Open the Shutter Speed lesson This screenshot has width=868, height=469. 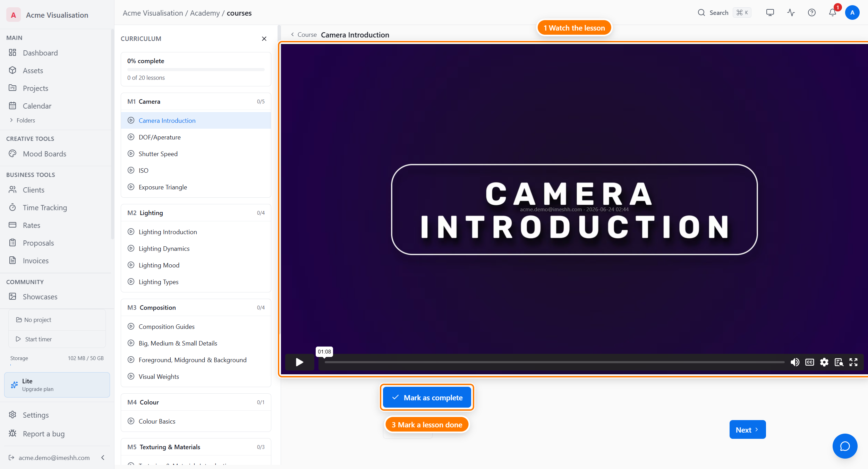coord(196,154)
